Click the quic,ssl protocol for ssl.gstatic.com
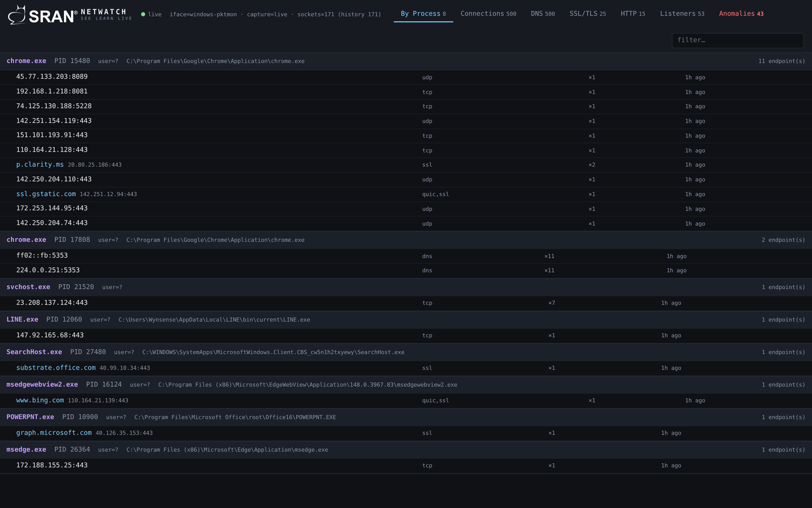Image resolution: width=812 pixels, height=508 pixels. 435,195
